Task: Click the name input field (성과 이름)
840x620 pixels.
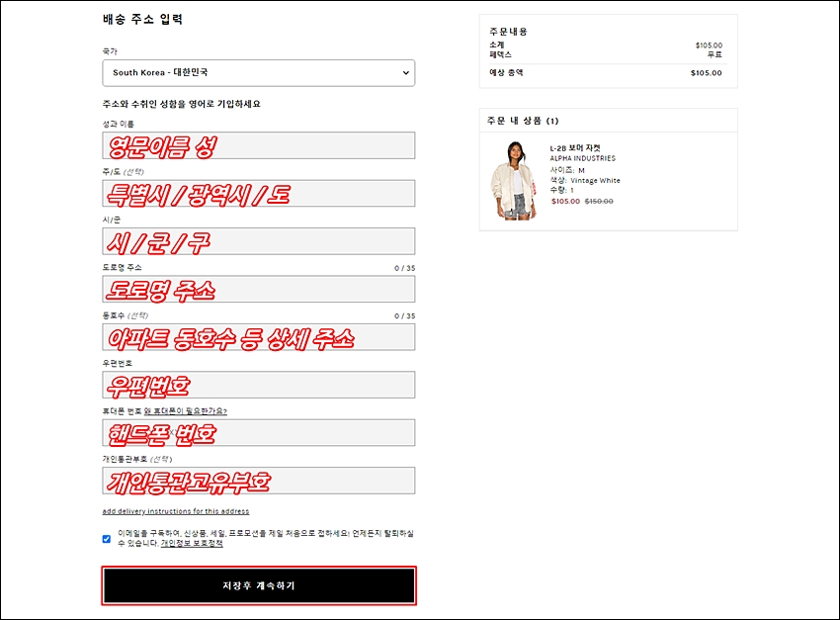Action: pos(258,145)
